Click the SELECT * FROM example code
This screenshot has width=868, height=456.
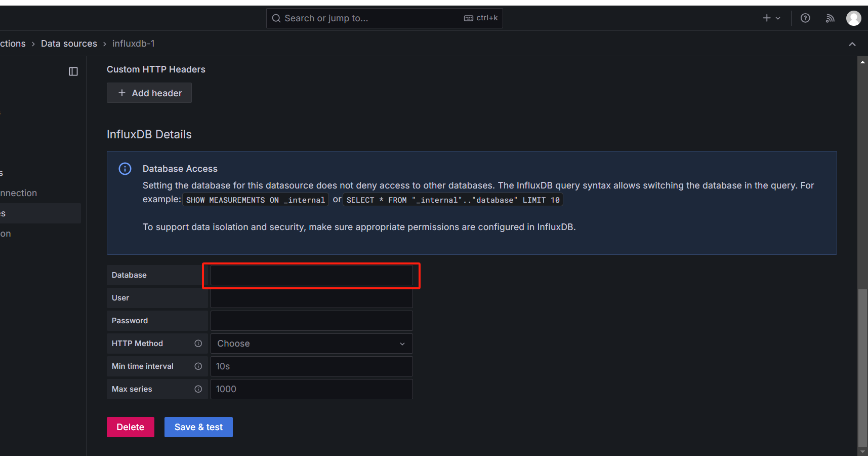(453, 200)
